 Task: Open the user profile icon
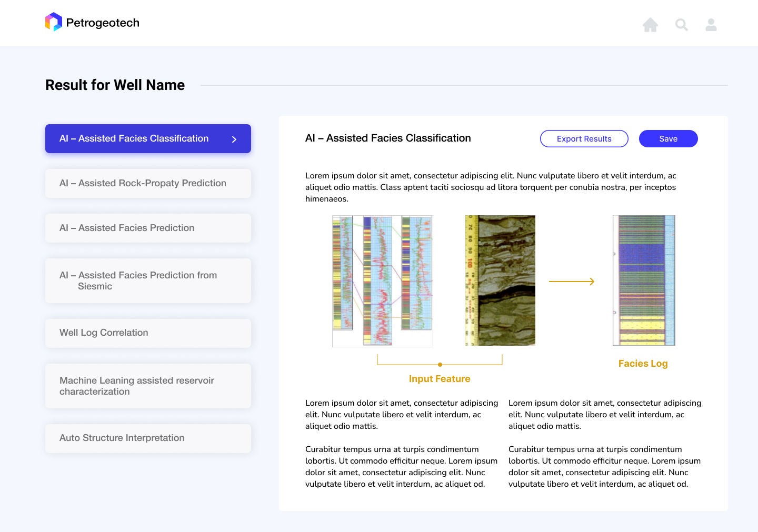point(711,25)
